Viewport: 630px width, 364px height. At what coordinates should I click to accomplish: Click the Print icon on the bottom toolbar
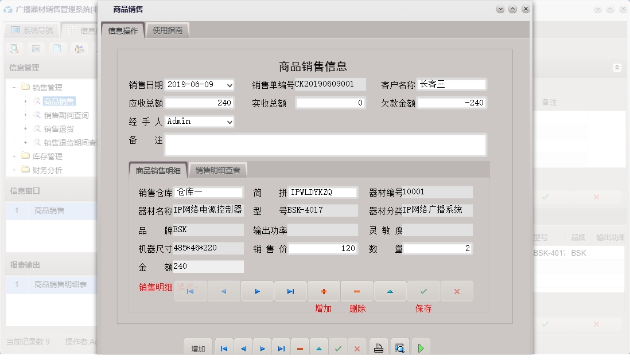coord(378,347)
